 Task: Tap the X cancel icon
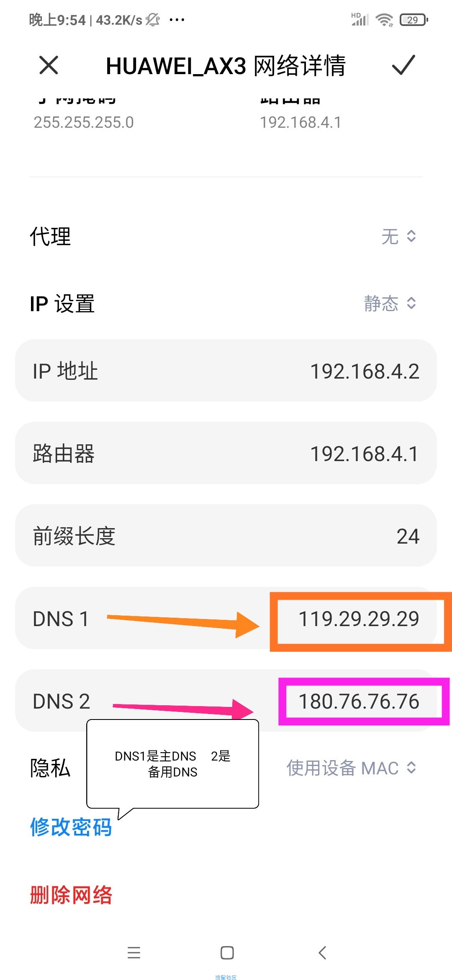[49, 65]
